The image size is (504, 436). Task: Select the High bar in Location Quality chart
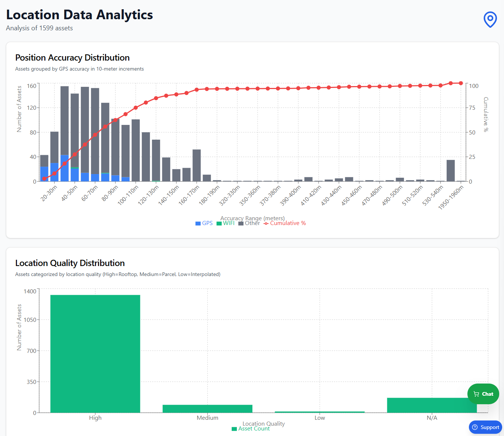(x=95, y=353)
